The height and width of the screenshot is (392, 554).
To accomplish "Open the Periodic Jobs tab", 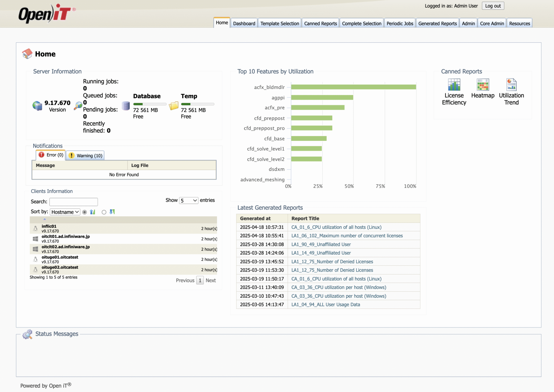I will point(400,24).
